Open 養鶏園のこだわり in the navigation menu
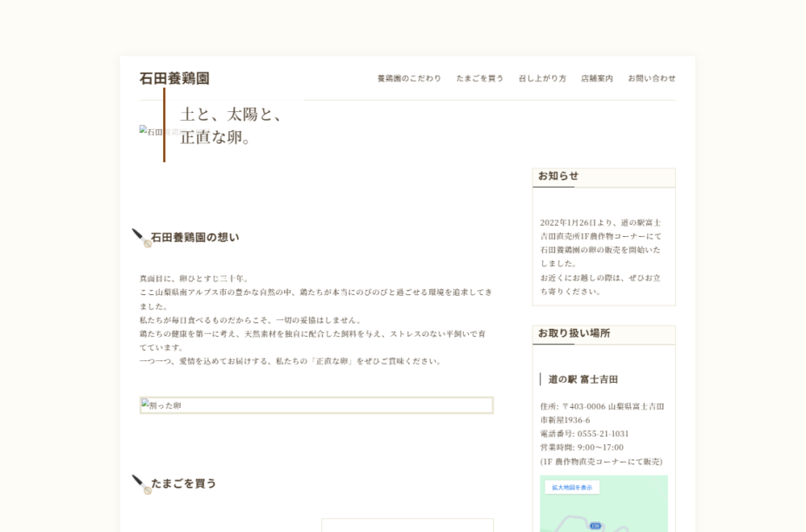 (409, 78)
